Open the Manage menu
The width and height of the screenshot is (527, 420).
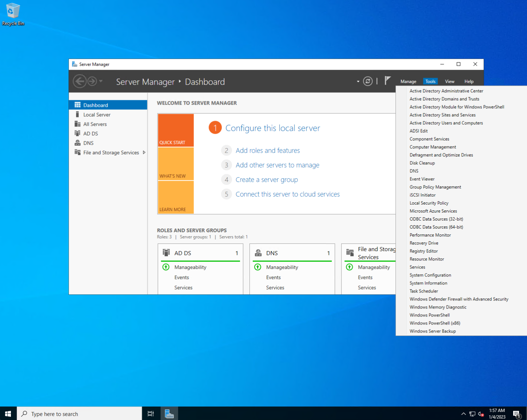click(408, 81)
